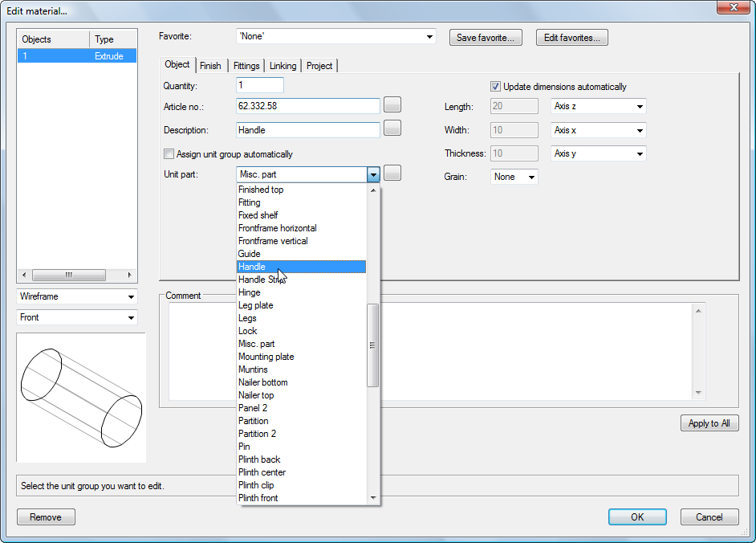756x543 pixels.
Task: Click the wireframe cylinder preview thumbnail
Action: coord(81,398)
